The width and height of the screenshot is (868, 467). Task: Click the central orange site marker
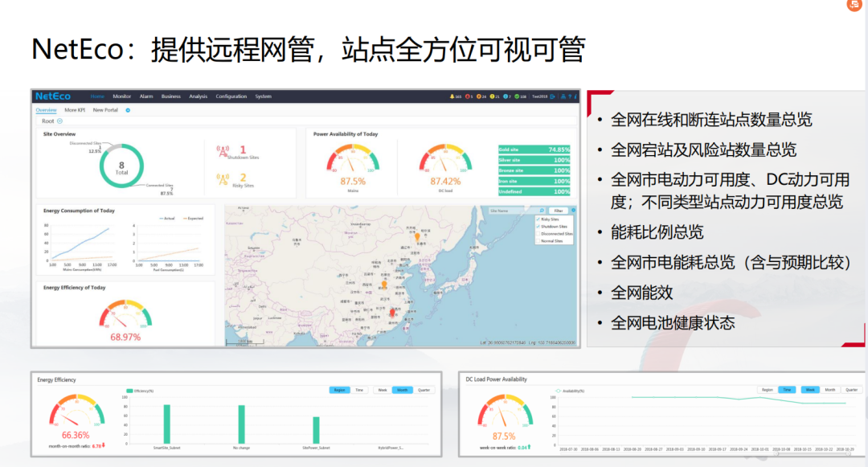pos(384,285)
